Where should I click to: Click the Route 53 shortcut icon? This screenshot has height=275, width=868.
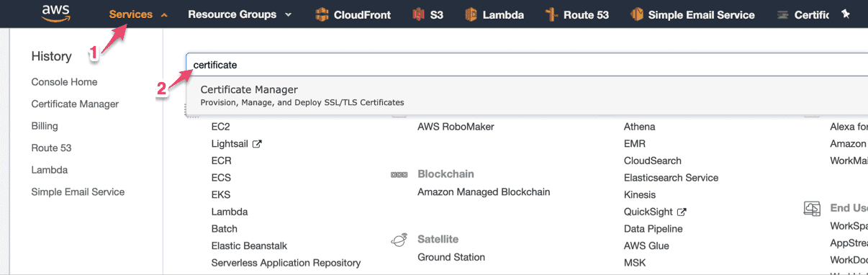pos(551,14)
